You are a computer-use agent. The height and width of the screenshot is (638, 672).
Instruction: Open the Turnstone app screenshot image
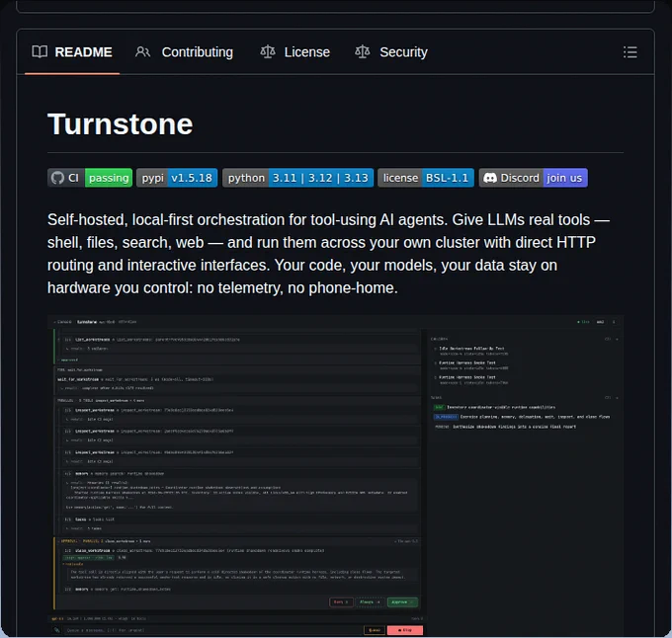pyautogui.click(x=335, y=475)
